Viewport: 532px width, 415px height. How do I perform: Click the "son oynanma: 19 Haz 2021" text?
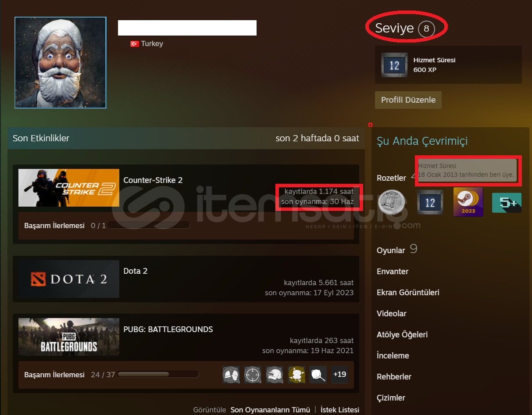[x=308, y=351]
